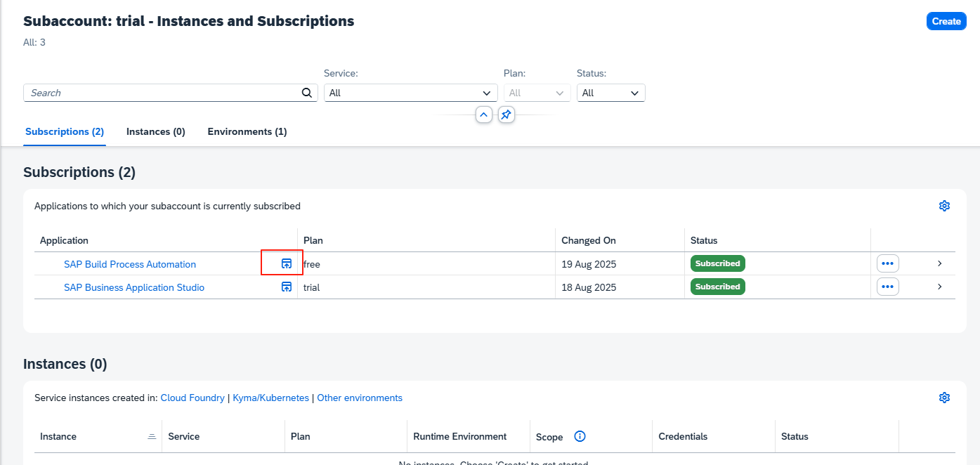Viewport: 980px width, 465px height.
Task: Collapse the filter header with chevron
Action: click(483, 114)
